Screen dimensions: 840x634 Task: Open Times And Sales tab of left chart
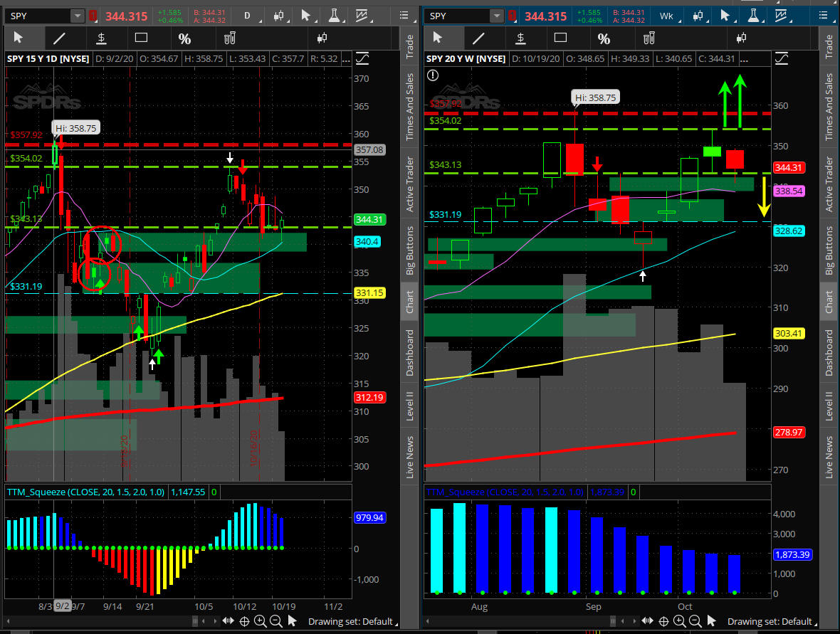[410, 107]
